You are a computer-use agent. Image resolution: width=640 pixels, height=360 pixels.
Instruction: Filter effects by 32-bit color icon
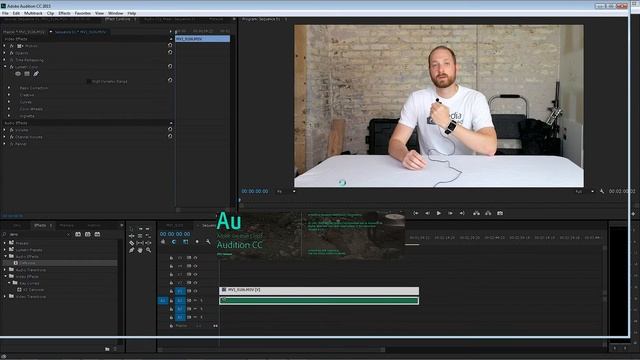tap(88, 234)
